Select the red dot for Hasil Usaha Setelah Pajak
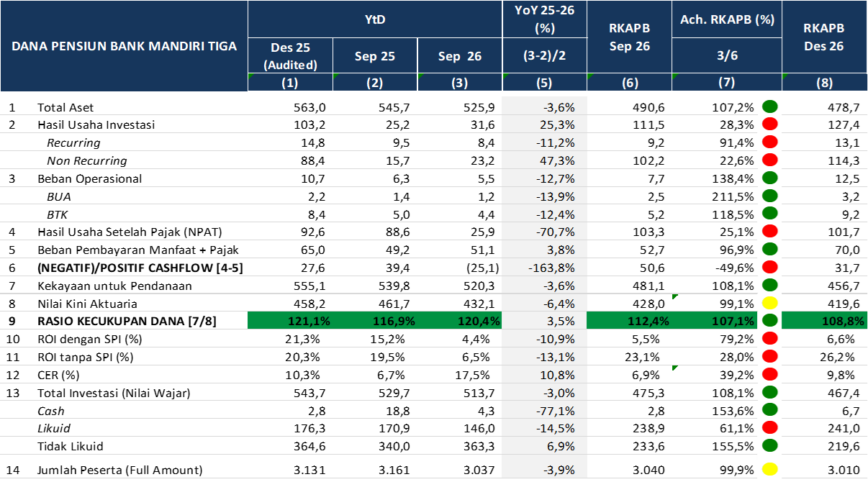The image size is (868, 482). click(x=769, y=232)
